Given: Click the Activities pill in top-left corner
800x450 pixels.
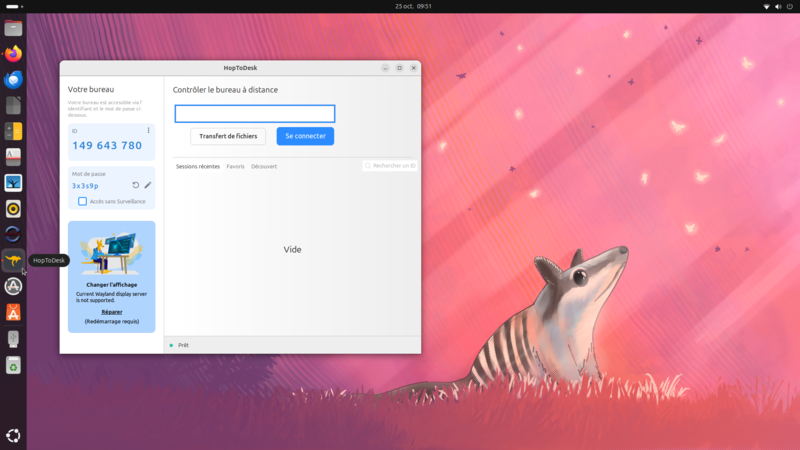Looking at the screenshot, I should [x=14, y=7].
